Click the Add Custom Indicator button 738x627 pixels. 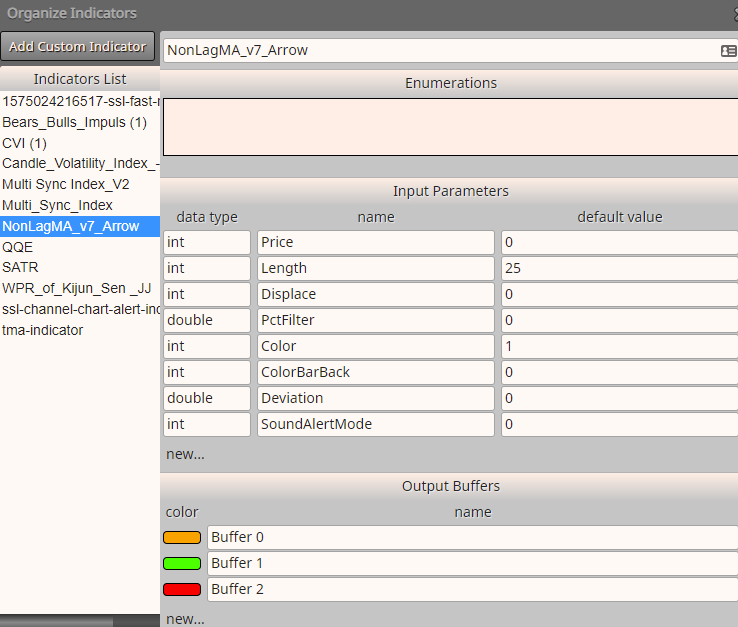78,46
